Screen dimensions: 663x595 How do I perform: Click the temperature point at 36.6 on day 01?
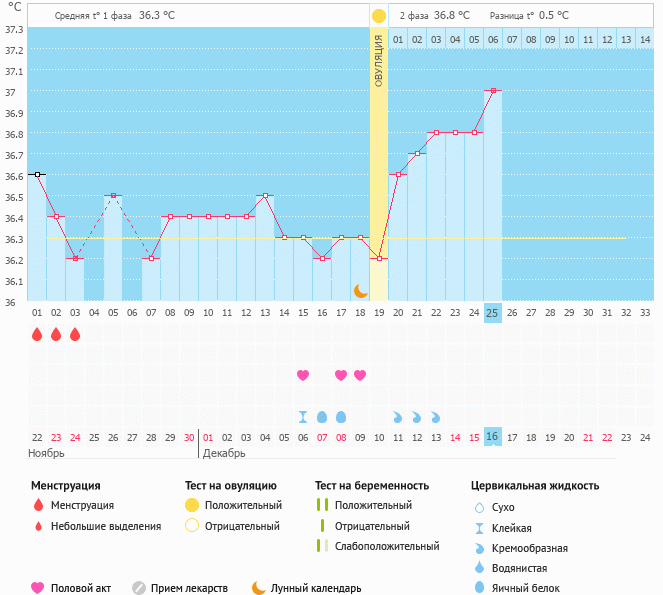click(37, 174)
